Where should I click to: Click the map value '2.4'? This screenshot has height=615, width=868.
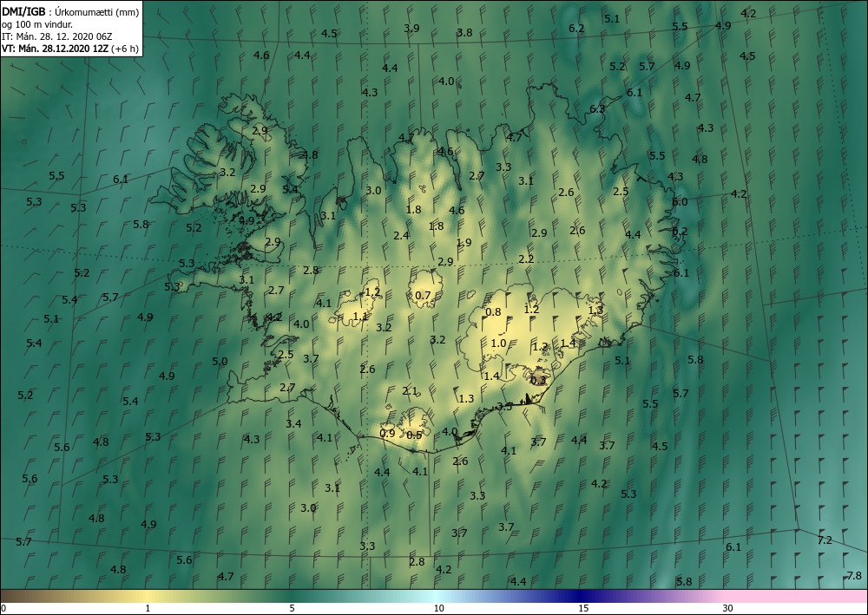tap(401, 236)
